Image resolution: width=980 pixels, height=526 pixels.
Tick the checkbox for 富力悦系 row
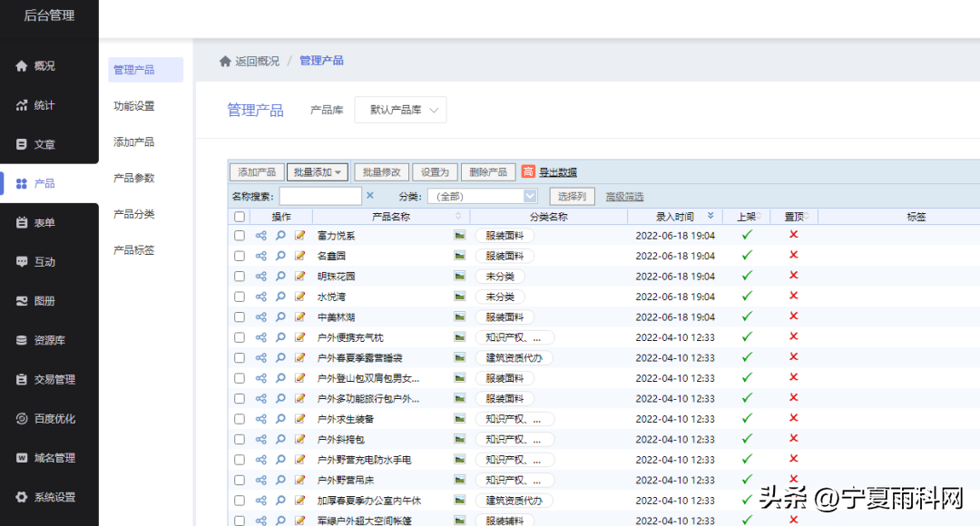point(240,236)
